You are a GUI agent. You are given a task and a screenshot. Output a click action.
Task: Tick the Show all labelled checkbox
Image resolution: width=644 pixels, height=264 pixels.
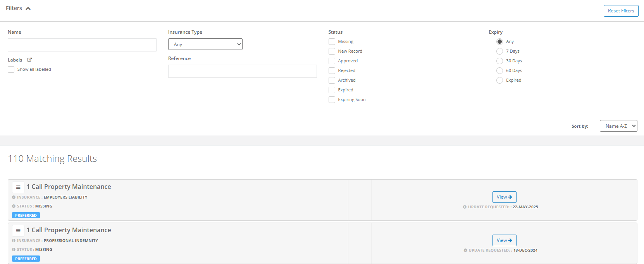pyautogui.click(x=11, y=69)
